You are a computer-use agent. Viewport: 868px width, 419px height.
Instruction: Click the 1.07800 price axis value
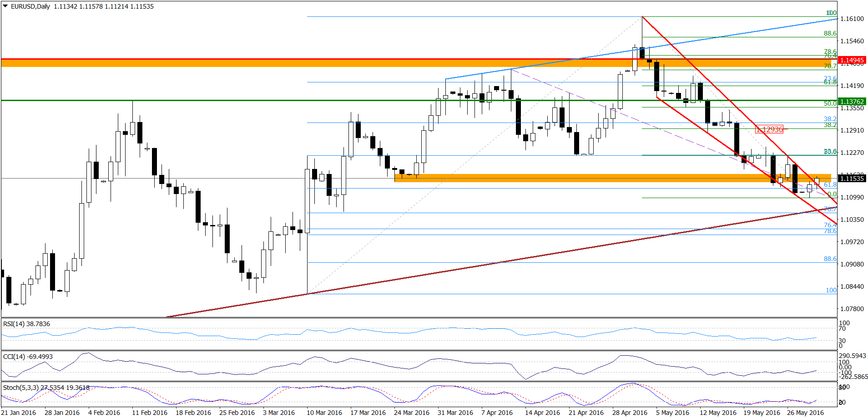[x=852, y=309]
